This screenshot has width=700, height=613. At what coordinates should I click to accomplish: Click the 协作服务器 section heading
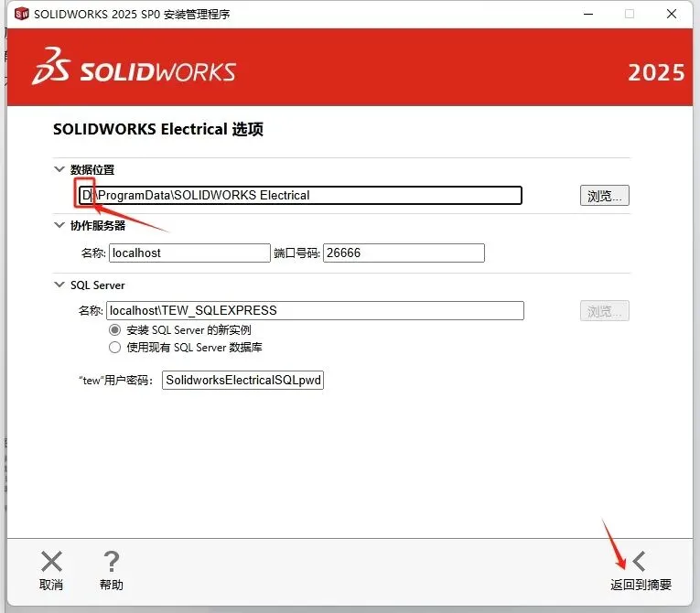click(98, 225)
